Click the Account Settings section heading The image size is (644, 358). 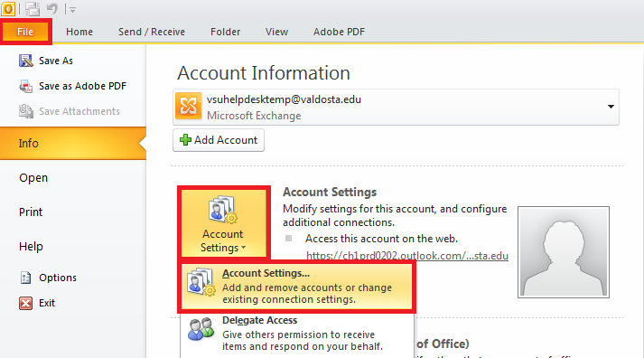pos(330,192)
